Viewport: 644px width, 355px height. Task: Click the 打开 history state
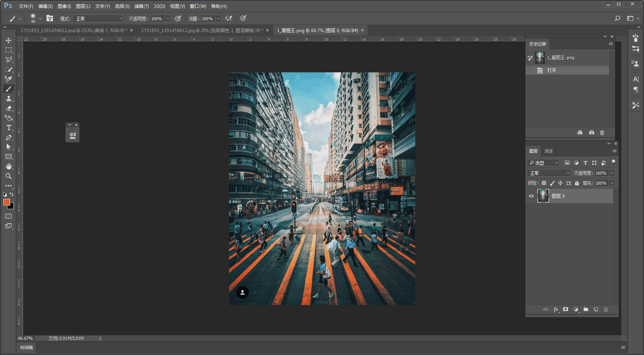click(x=552, y=70)
